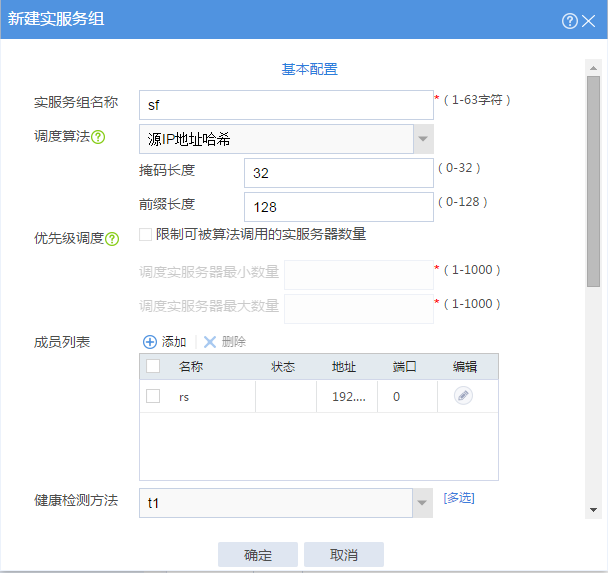Screen dimensions: 608x573
Task: Click the 取消 button
Action: 344,555
